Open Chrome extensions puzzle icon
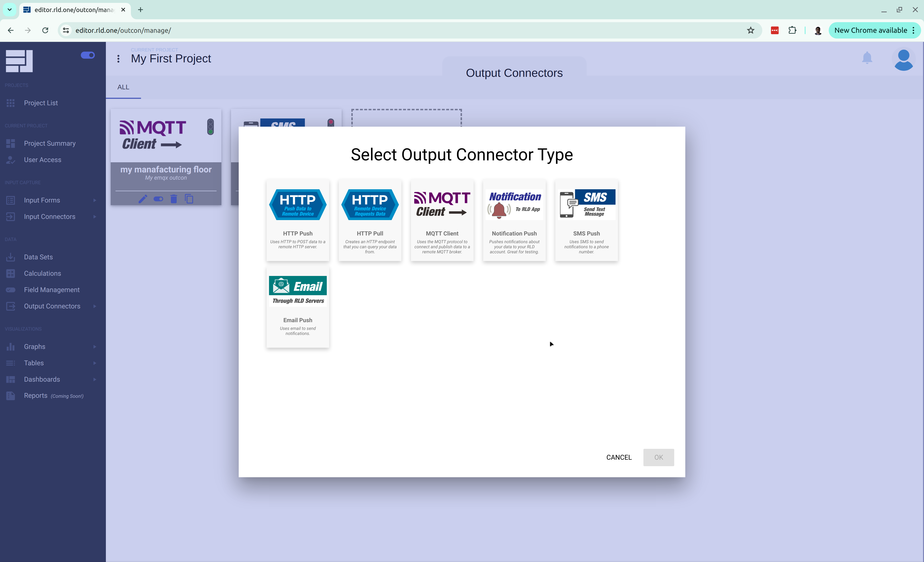Screen dimensions: 924x562 (x=792, y=30)
